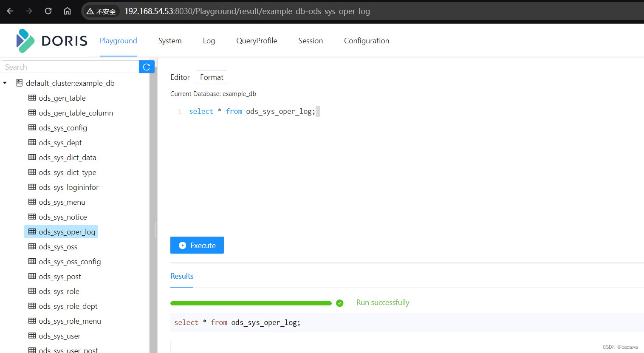
Task: Click table icon beside ods_sys_dict_data
Action: (x=32, y=157)
